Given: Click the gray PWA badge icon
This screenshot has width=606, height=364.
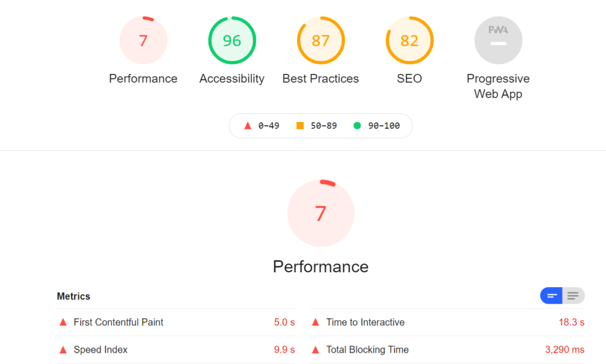Looking at the screenshot, I should pyautogui.click(x=498, y=40).
